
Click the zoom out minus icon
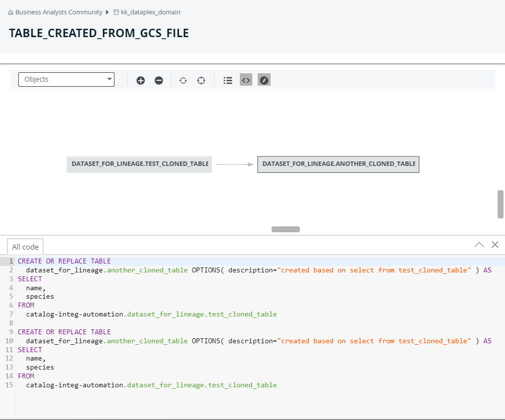coord(159,80)
